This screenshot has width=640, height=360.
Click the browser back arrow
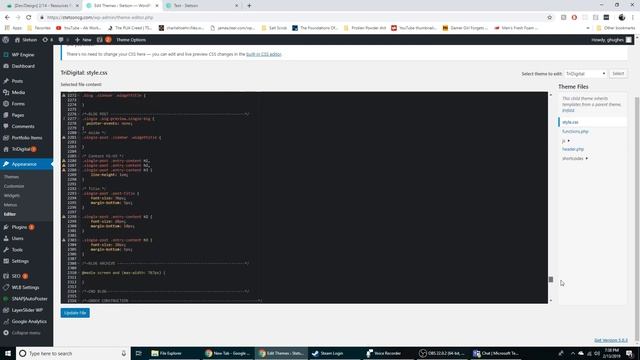(7, 18)
